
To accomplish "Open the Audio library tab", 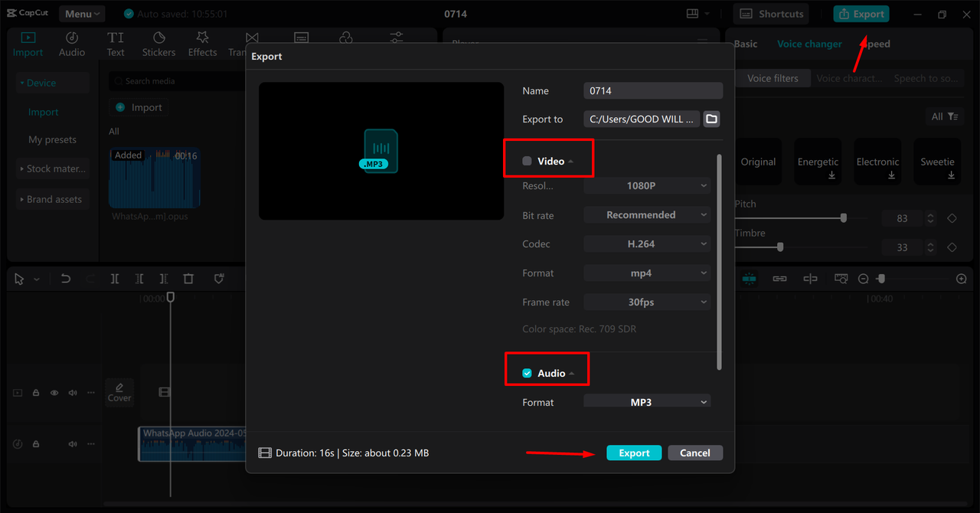I will pos(72,44).
